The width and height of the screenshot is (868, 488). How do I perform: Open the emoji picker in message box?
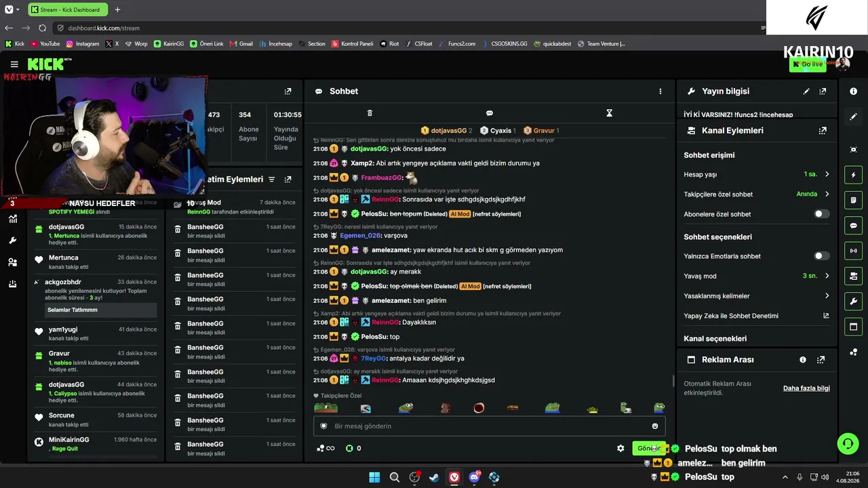[655, 426]
